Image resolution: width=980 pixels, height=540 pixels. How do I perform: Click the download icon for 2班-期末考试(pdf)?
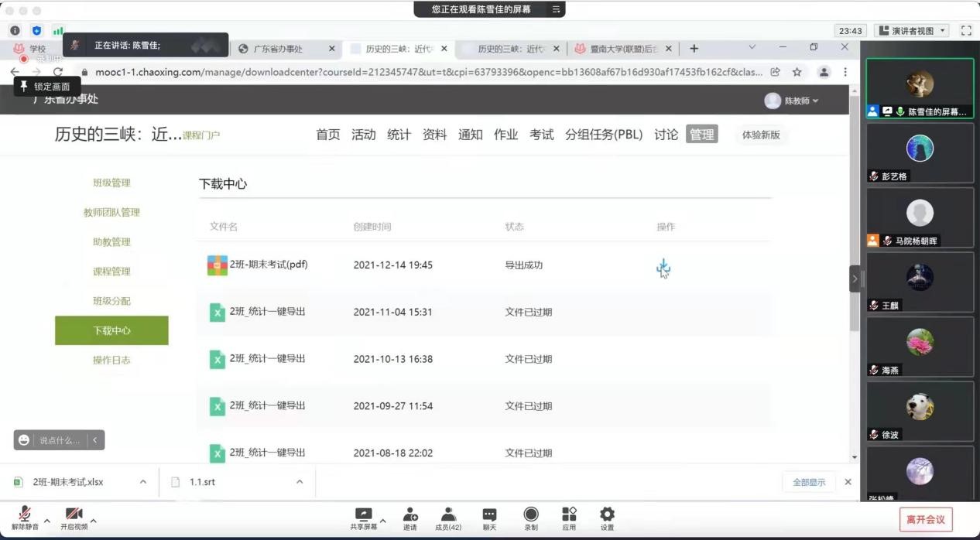coord(663,267)
